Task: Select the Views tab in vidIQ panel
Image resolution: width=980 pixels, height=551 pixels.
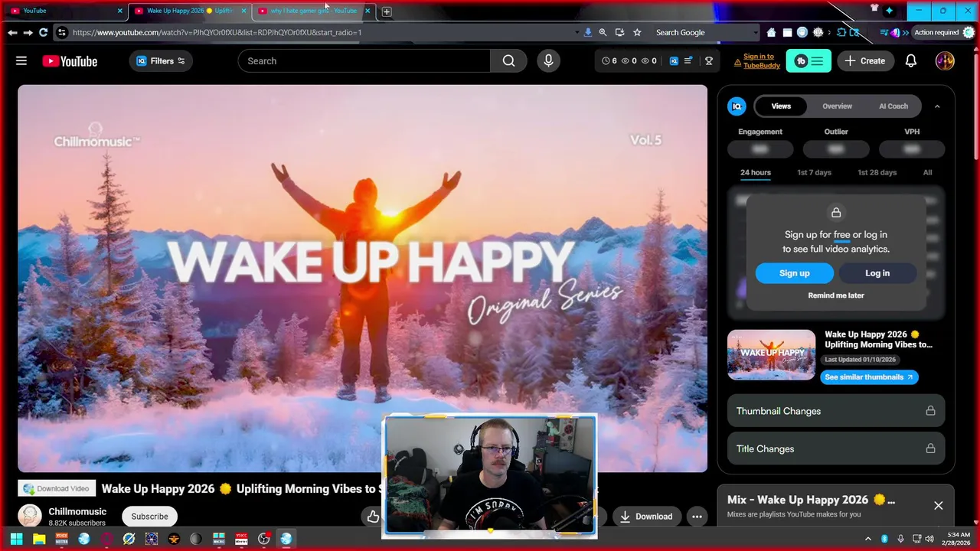Action: [781, 106]
